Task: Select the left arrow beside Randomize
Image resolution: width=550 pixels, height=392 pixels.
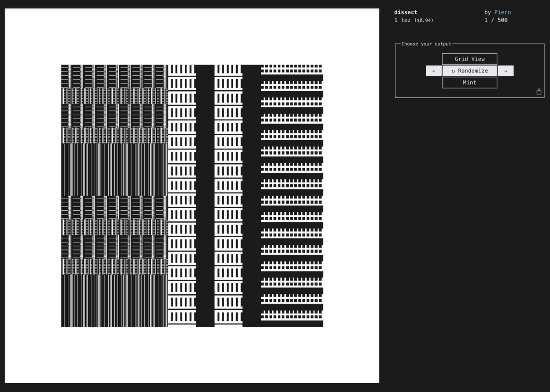Action: point(434,71)
